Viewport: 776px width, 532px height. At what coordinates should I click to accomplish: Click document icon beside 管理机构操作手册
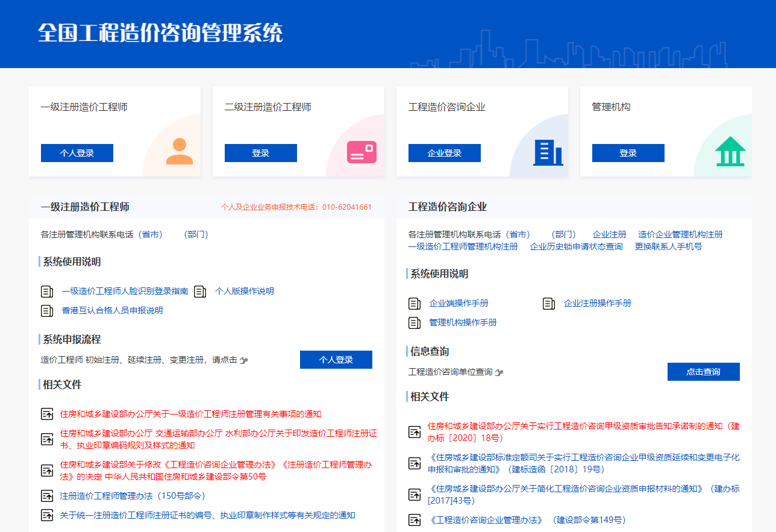point(415,323)
